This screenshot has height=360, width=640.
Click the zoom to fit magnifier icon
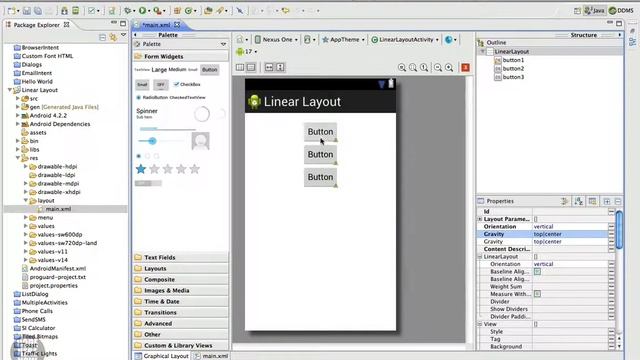pos(413,68)
